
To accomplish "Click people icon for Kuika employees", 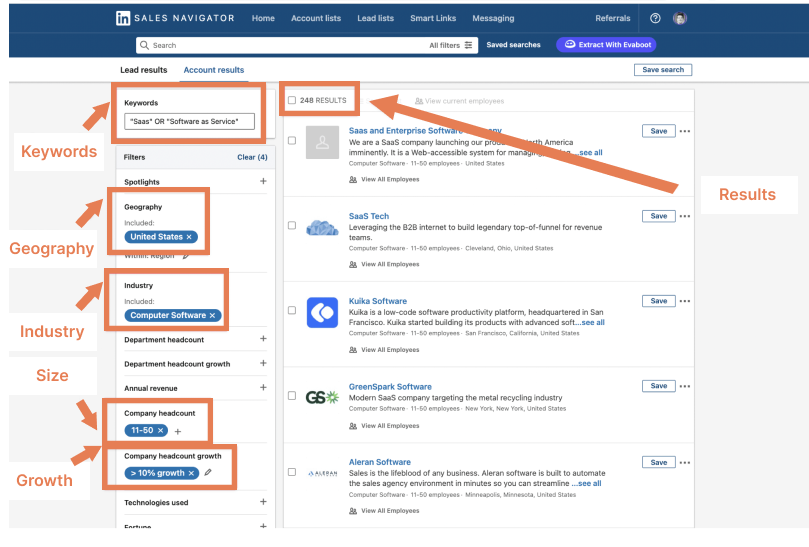I will [353, 350].
